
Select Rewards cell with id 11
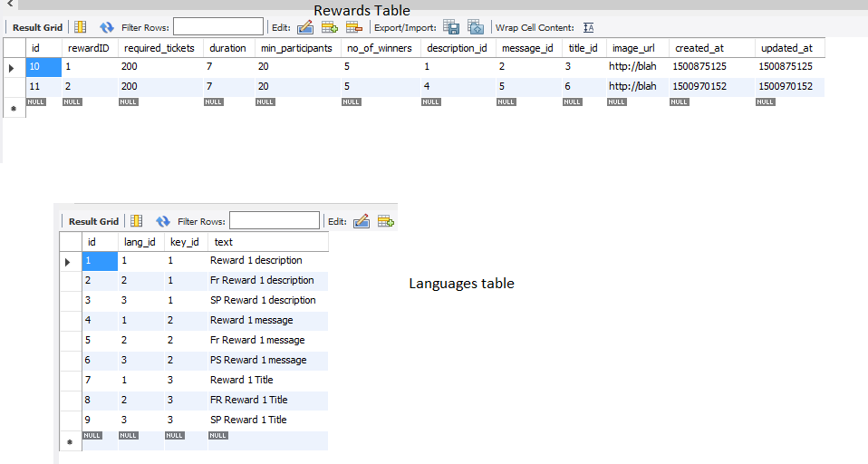point(43,87)
